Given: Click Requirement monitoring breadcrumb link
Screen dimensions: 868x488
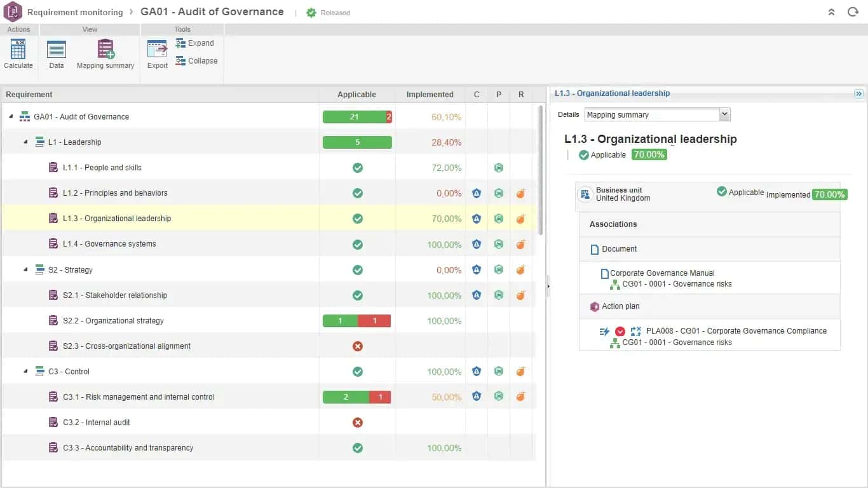Looking at the screenshot, I should point(75,12).
